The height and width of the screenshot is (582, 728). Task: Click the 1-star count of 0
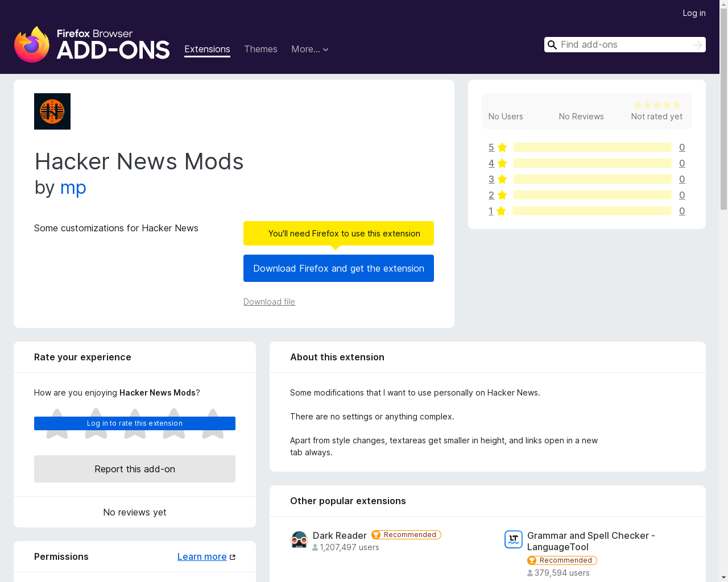[x=682, y=211]
